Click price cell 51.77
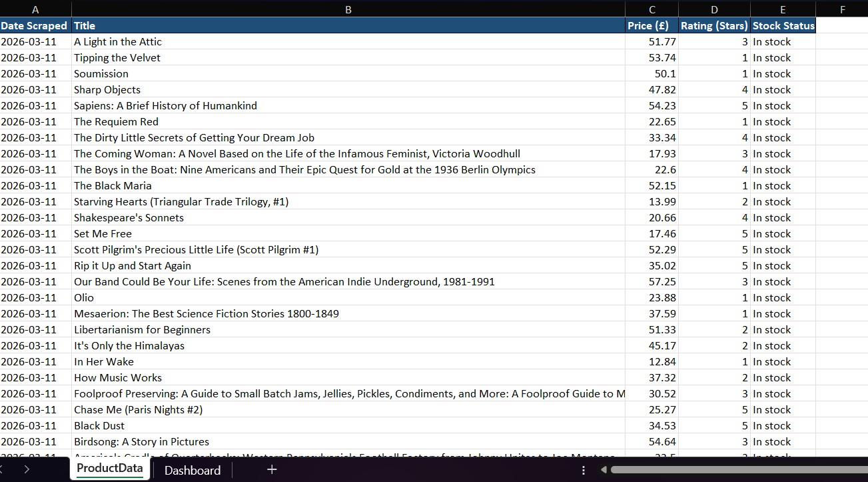Image resolution: width=868 pixels, height=482 pixels. pyautogui.click(x=652, y=41)
